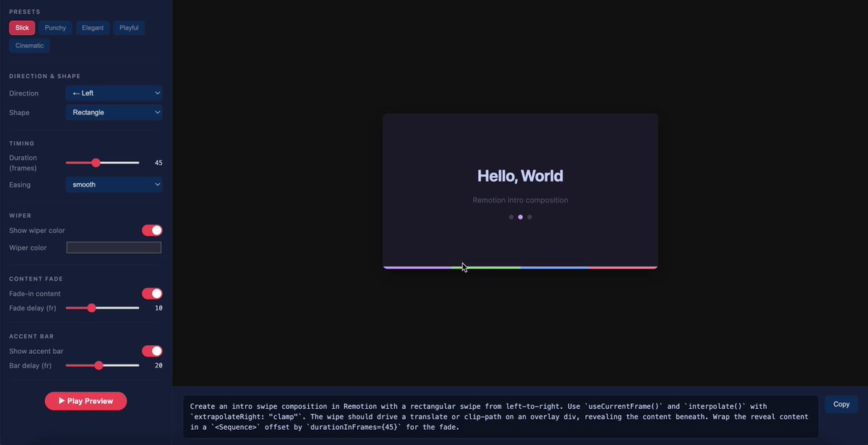Click the Wiper section heading
This screenshot has width=868, height=445.
click(x=20, y=216)
